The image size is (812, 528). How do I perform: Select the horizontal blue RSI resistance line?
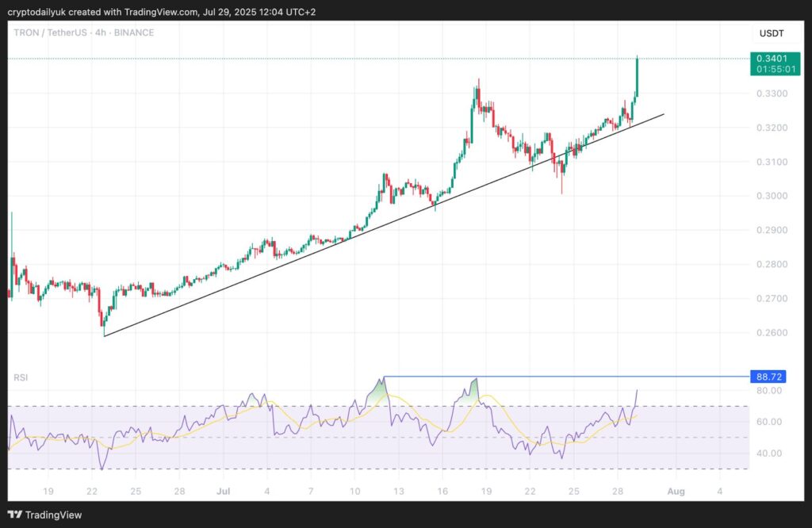click(555, 378)
